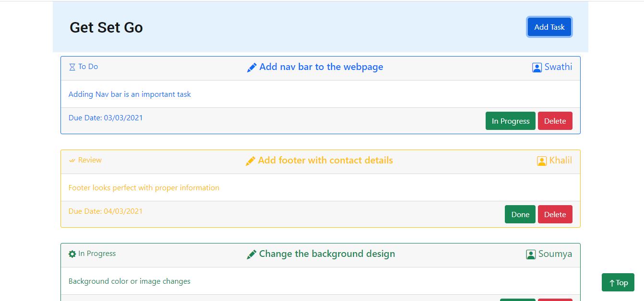Viewport: 644px width, 301px height.
Task: Click the user avatar icon next to Soumya
Action: point(530,255)
